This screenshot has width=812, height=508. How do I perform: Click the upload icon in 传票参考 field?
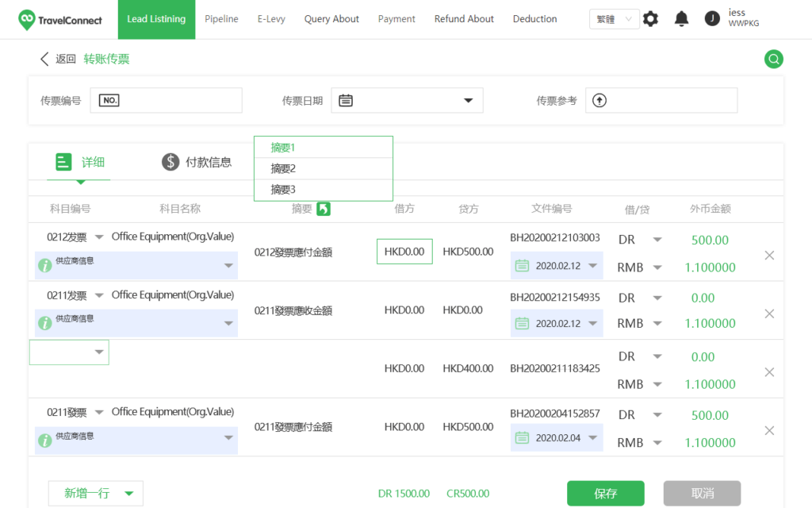click(599, 101)
